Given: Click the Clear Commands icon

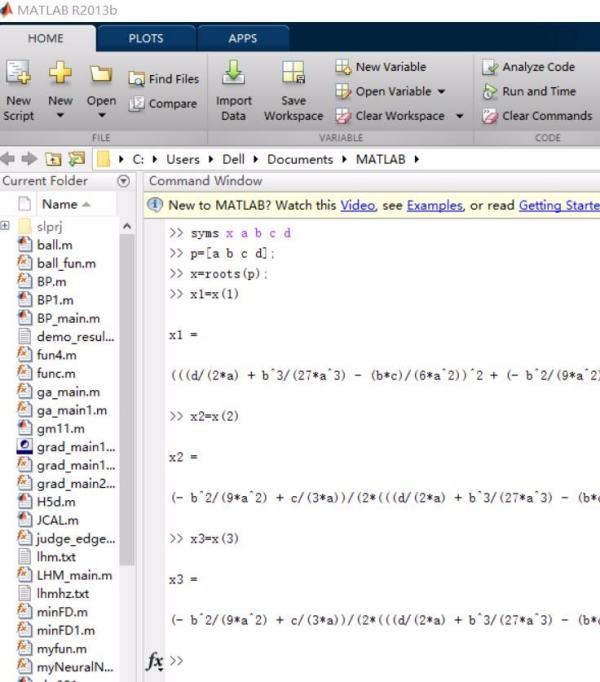Looking at the screenshot, I should (490, 116).
